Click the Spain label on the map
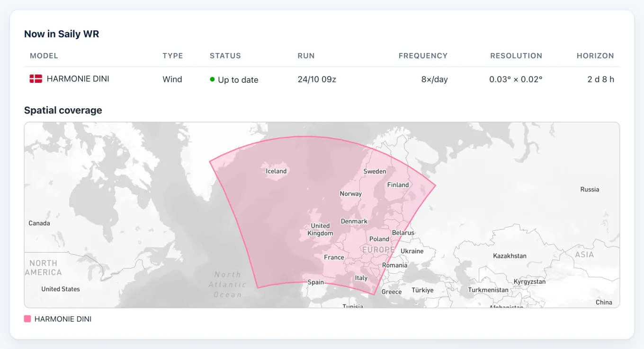The height and width of the screenshot is (349, 644). coord(316,282)
